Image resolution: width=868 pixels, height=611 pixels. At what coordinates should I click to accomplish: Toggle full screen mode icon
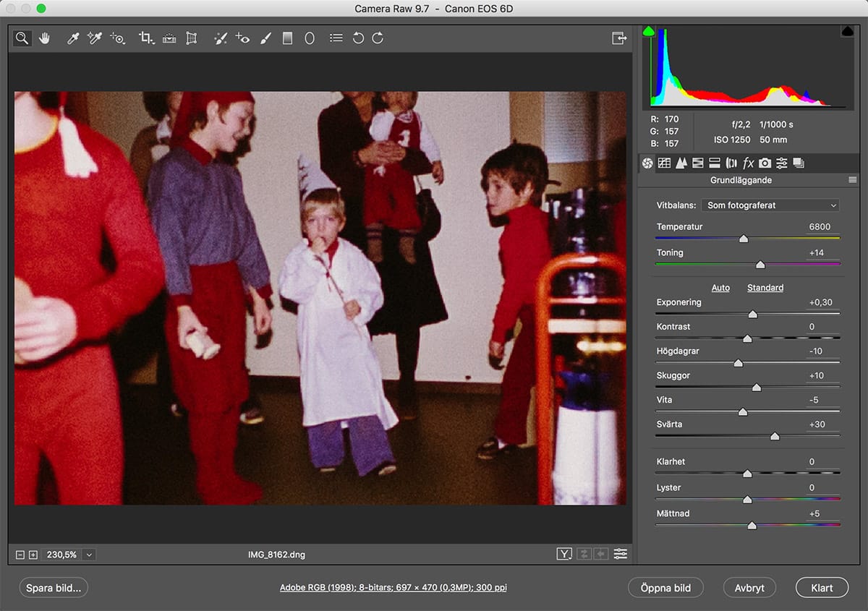click(x=618, y=38)
